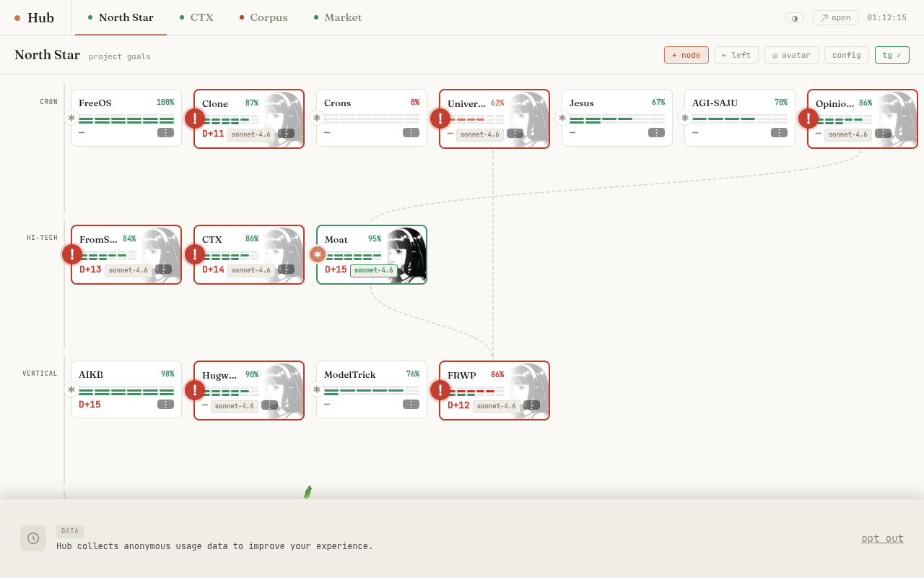Click the + node button
The image size is (924, 578).
coord(687,55)
